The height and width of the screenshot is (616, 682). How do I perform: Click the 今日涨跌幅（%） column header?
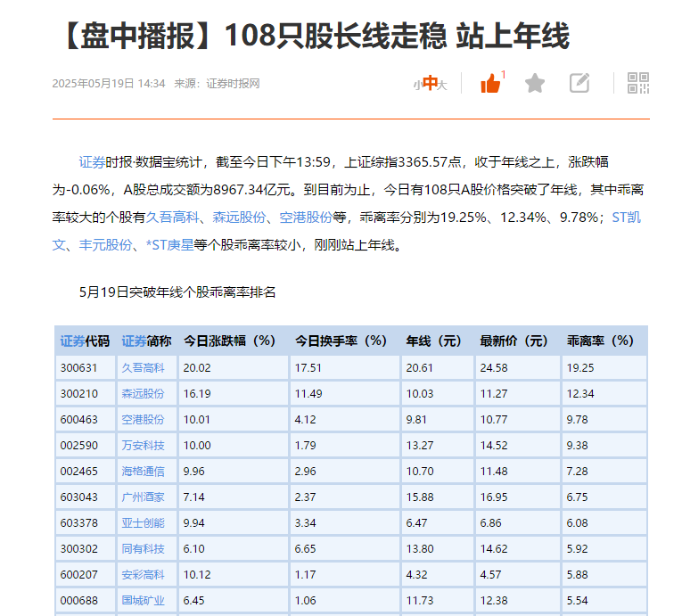(230, 341)
